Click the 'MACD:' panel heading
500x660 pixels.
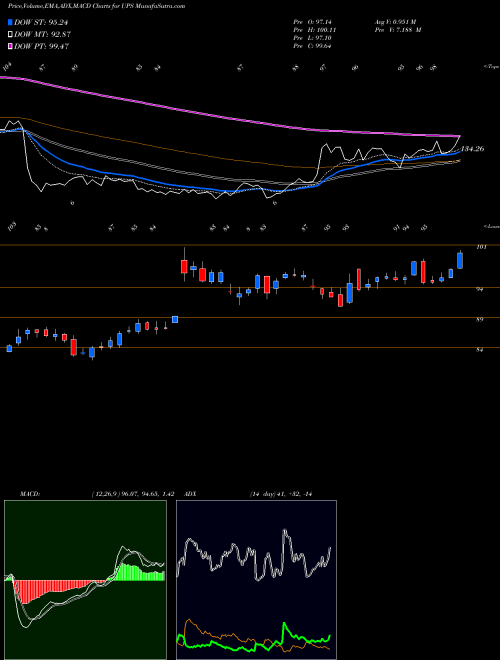pyautogui.click(x=30, y=494)
